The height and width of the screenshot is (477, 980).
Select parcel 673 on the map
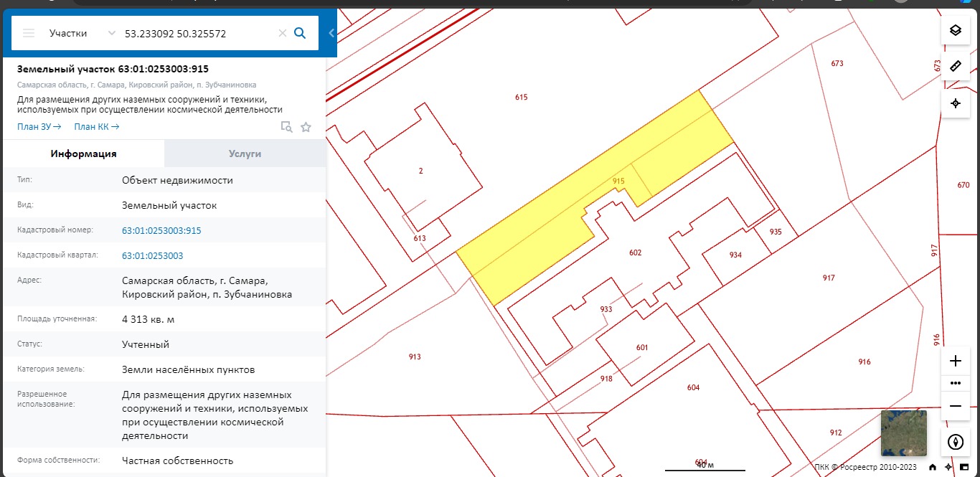tap(837, 64)
